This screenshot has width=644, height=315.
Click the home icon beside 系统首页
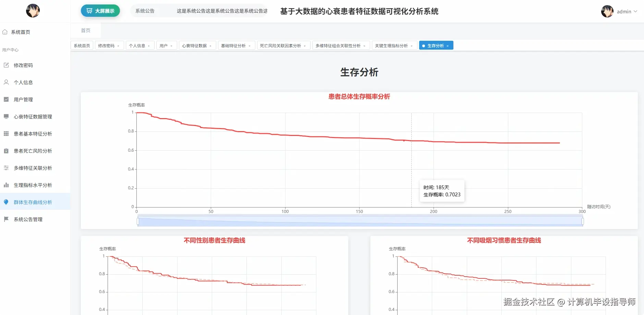[5, 32]
